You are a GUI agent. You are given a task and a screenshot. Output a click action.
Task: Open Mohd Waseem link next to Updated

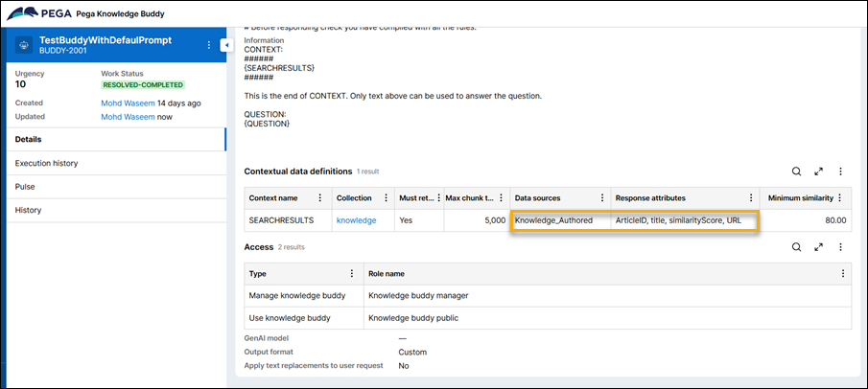[128, 117]
